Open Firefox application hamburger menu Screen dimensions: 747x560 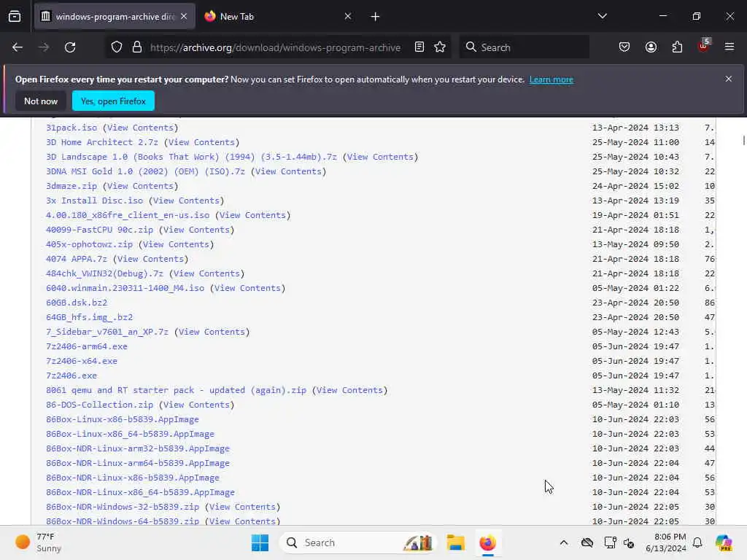pyautogui.click(x=729, y=47)
